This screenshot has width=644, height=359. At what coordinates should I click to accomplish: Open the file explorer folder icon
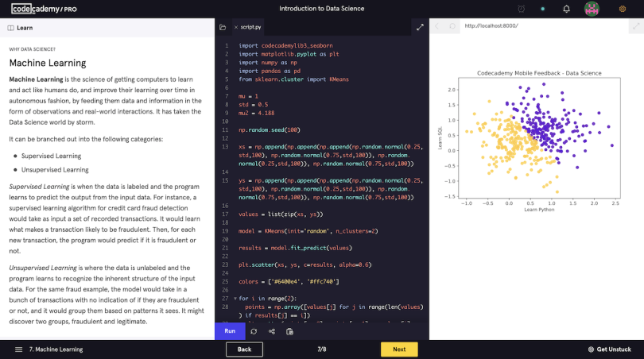click(223, 27)
